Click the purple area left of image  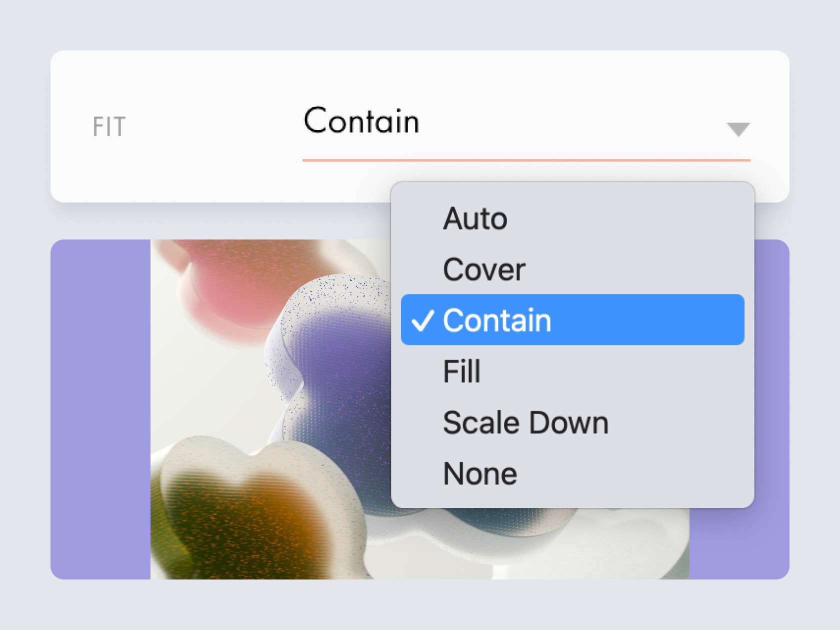[x=100, y=409]
